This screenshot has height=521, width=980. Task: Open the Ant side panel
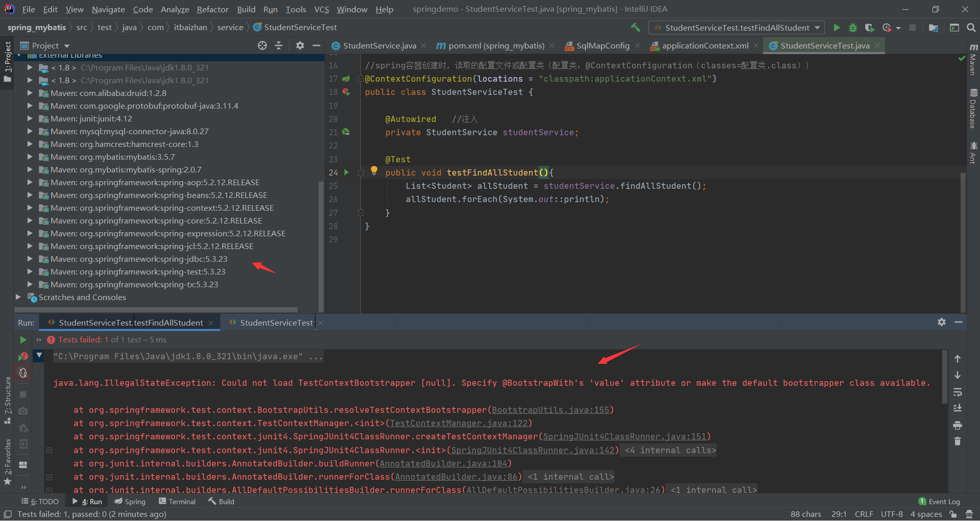pos(973,153)
